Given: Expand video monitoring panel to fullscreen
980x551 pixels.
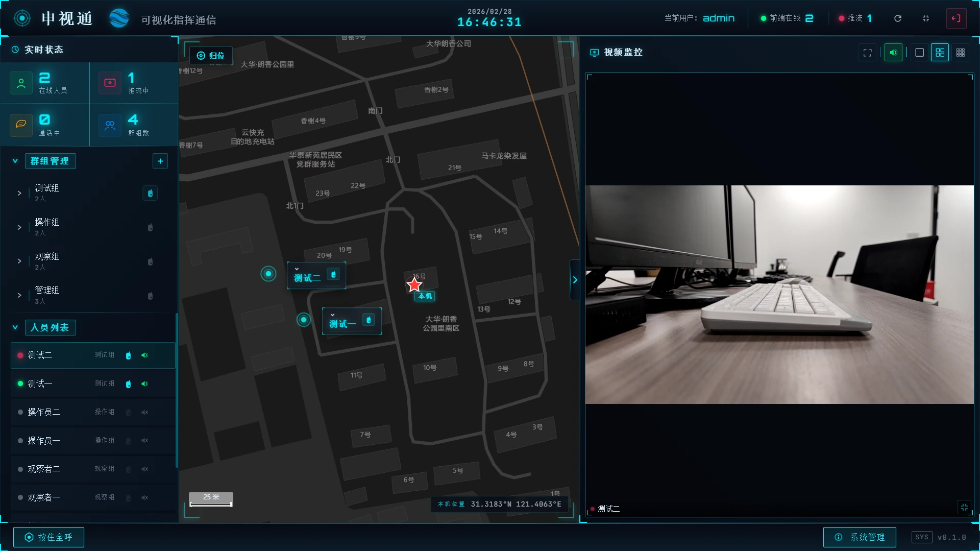Looking at the screenshot, I should [x=867, y=53].
